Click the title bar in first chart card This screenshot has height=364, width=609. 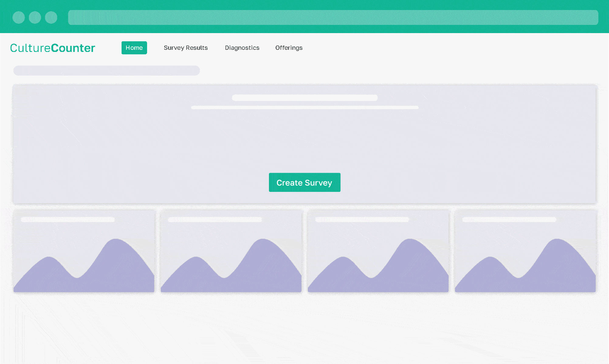tap(67, 219)
